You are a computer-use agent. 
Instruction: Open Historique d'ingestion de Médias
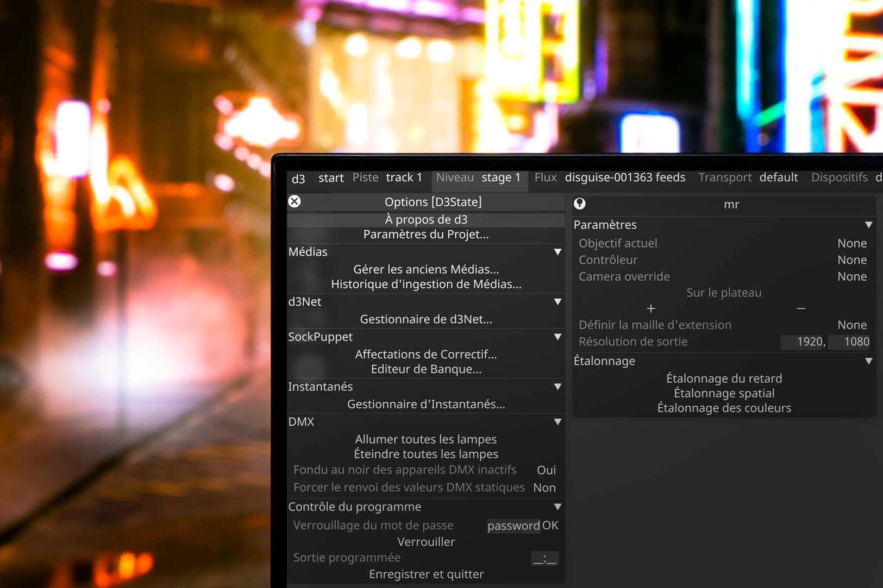click(x=426, y=284)
